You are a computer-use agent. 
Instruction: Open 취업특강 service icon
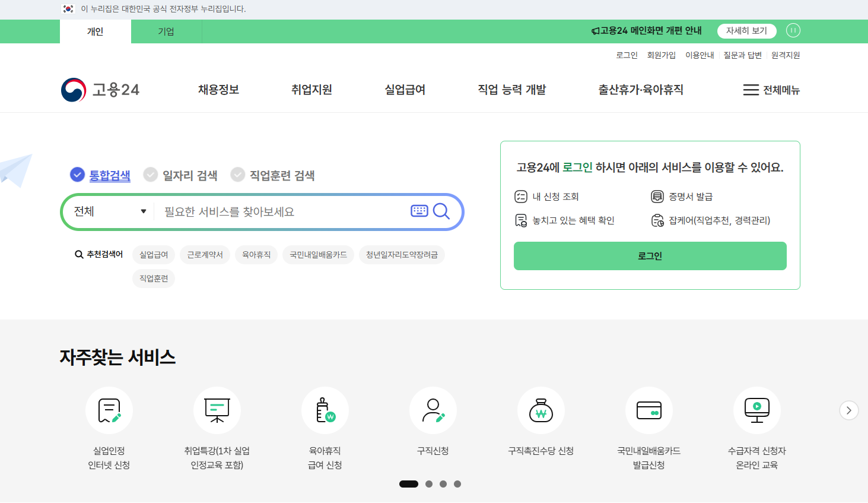coord(217,410)
